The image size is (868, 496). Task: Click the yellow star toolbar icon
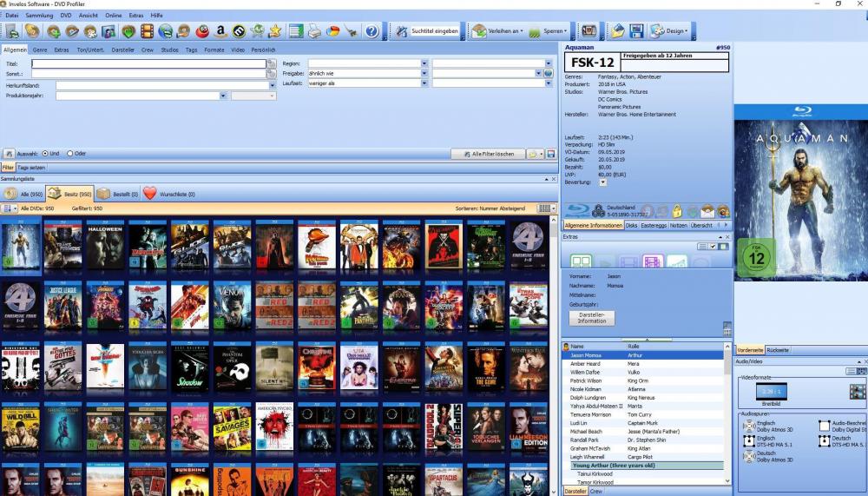point(275,31)
